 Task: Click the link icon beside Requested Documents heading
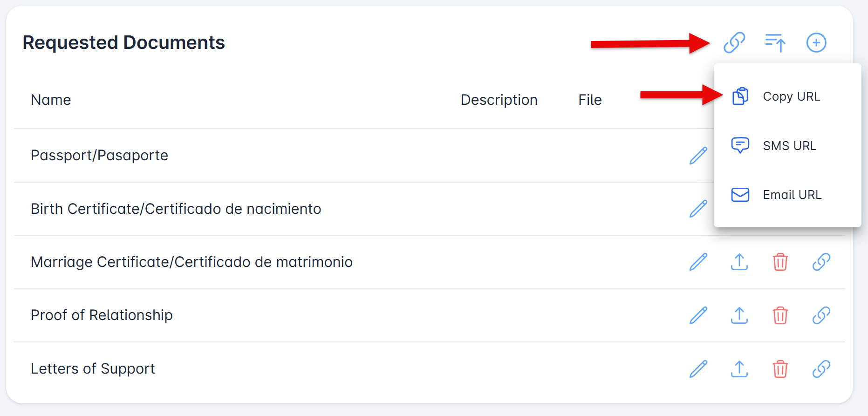click(x=734, y=43)
